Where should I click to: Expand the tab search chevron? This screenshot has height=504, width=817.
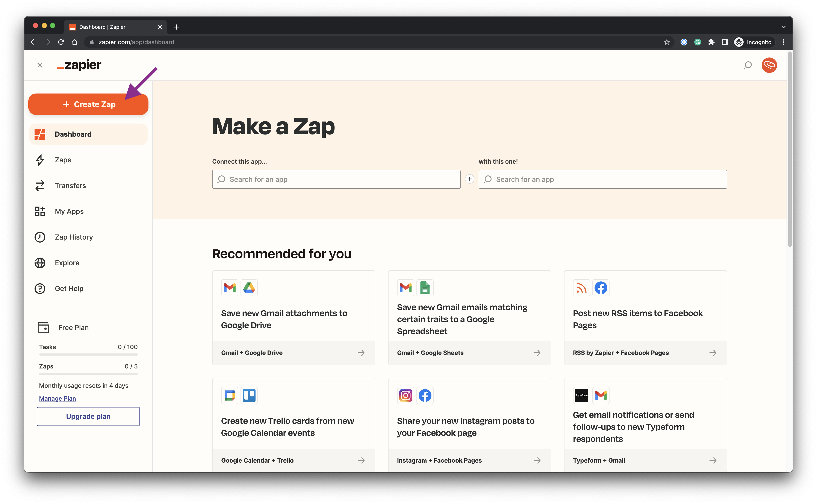(x=783, y=27)
